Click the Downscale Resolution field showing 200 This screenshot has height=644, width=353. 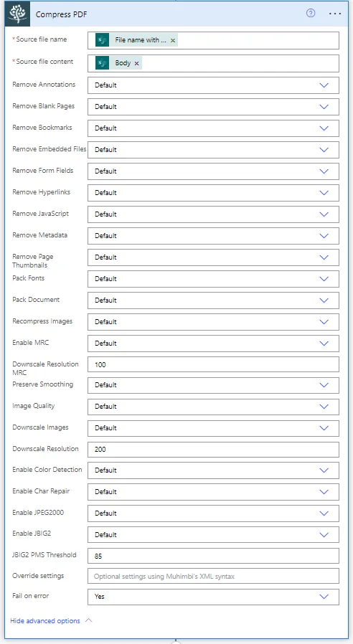(213, 450)
